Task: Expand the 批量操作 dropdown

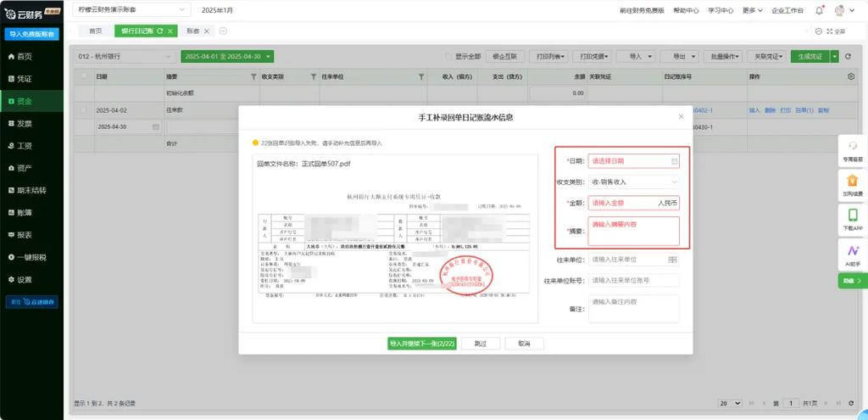Action: point(723,57)
